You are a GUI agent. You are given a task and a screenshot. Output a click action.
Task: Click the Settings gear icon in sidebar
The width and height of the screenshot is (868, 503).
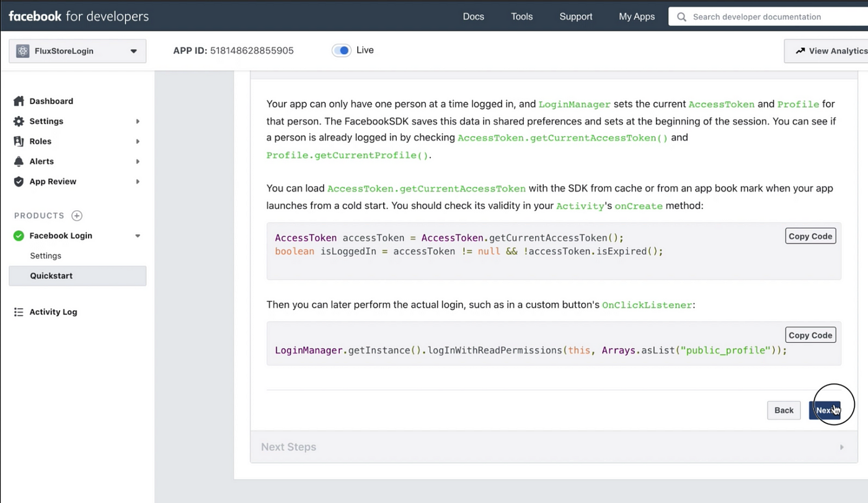[x=19, y=121]
